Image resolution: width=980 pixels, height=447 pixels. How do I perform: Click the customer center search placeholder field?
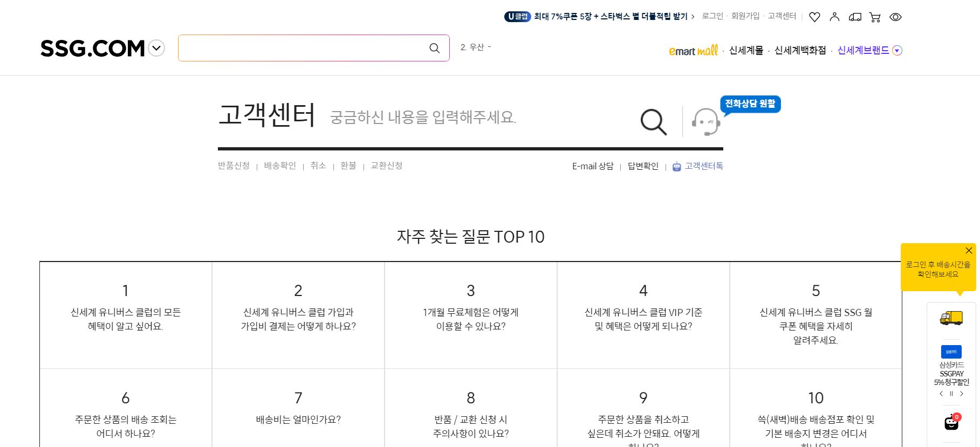click(423, 117)
